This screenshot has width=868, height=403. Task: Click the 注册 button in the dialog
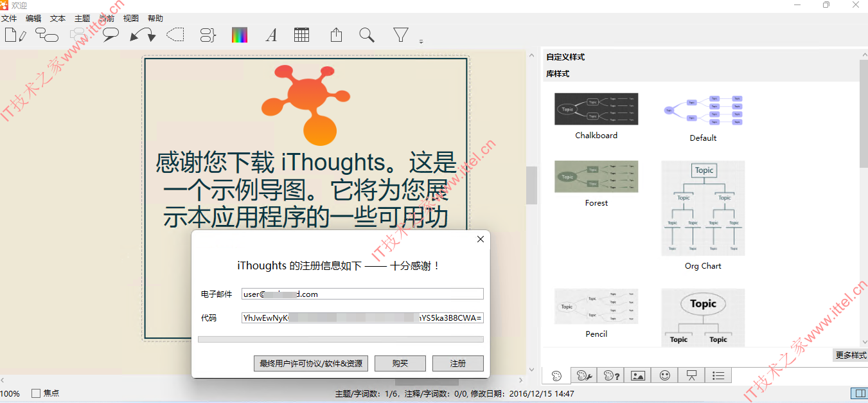[x=457, y=364]
